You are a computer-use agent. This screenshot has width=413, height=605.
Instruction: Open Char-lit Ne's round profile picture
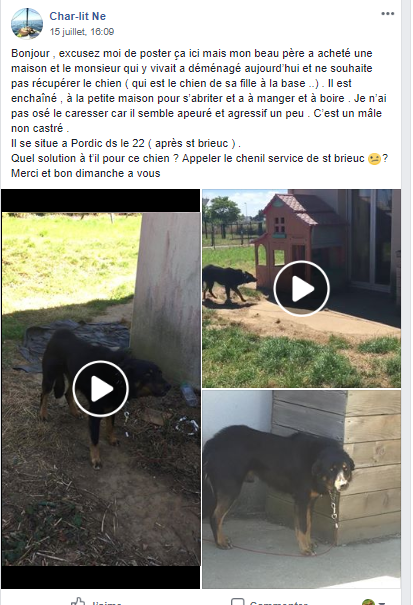pyautogui.click(x=27, y=24)
